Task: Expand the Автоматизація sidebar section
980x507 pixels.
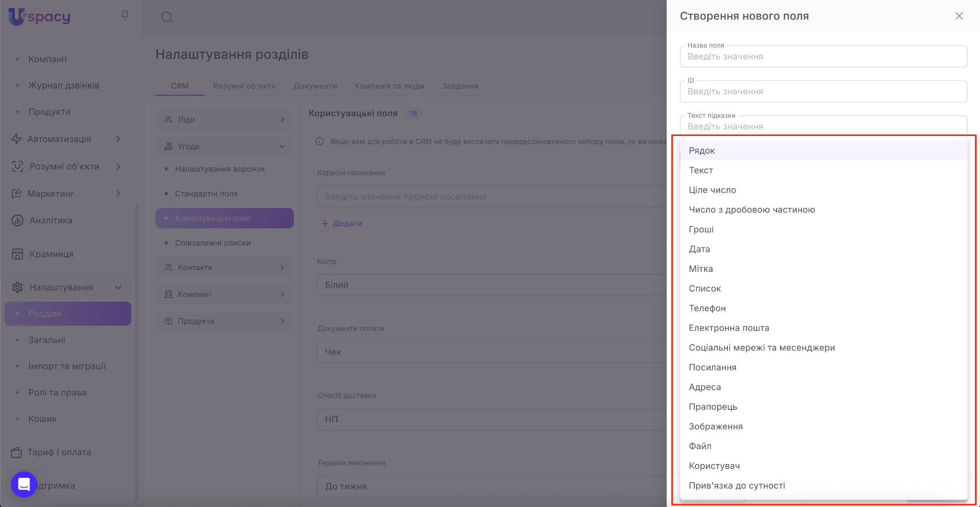Action: [x=118, y=139]
